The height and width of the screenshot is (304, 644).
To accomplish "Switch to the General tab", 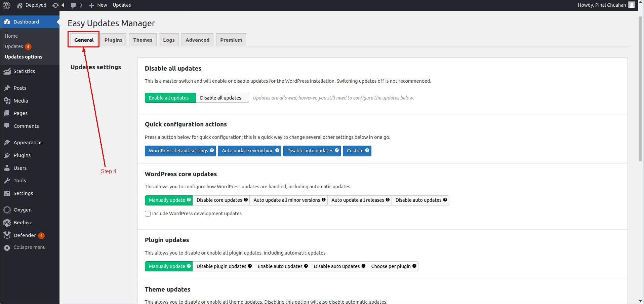I will [x=84, y=40].
